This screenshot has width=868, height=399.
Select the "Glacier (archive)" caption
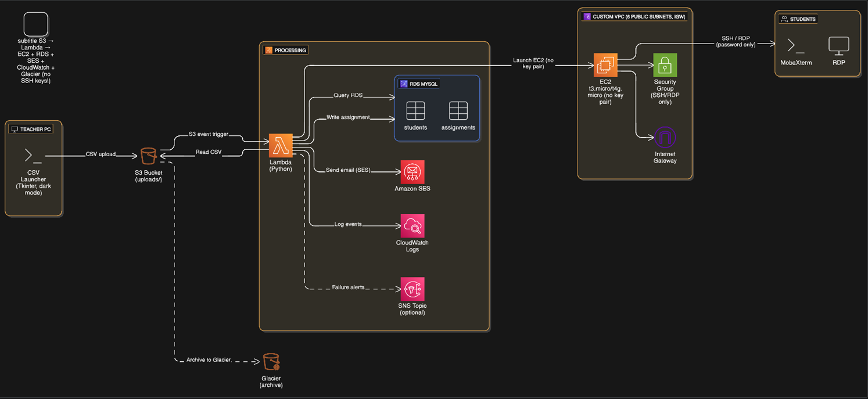(271, 382)
